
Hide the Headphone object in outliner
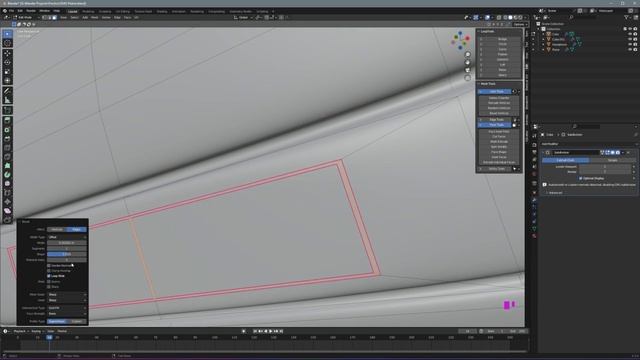click(630, 44)
